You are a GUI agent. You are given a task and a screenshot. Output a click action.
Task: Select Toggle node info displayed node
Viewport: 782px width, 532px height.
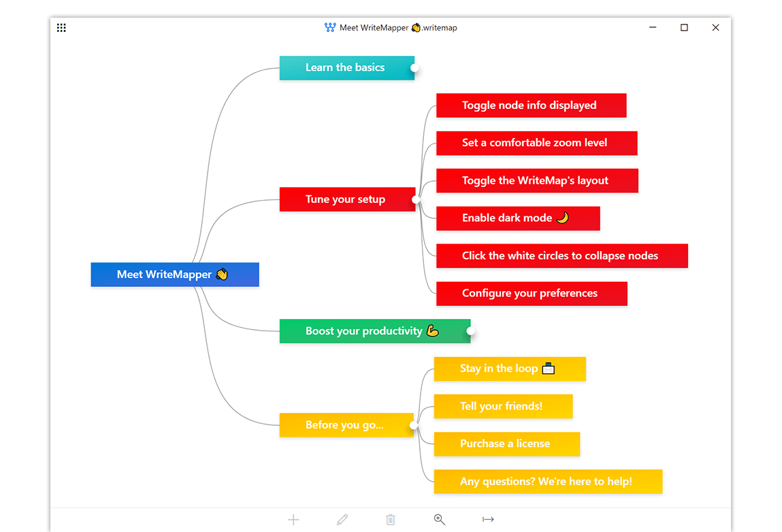(x=531, y=105)
